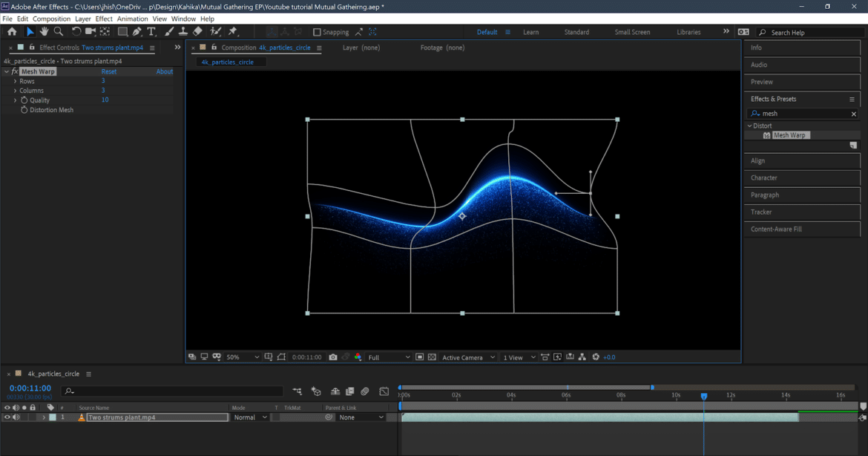Select the Clone Stamp tool
This screenshot has height=456, width=868.
[x=182, y=31]
